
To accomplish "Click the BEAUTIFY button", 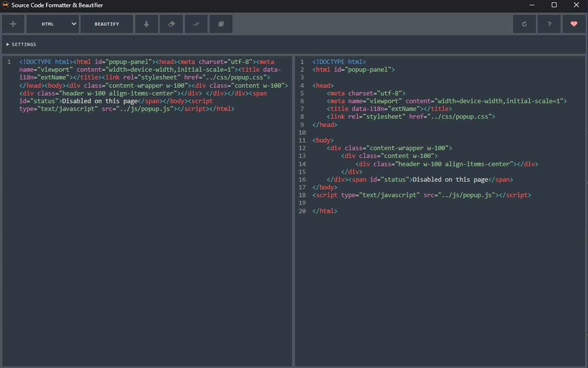I will pyautogui.click(x=107, y=24).
